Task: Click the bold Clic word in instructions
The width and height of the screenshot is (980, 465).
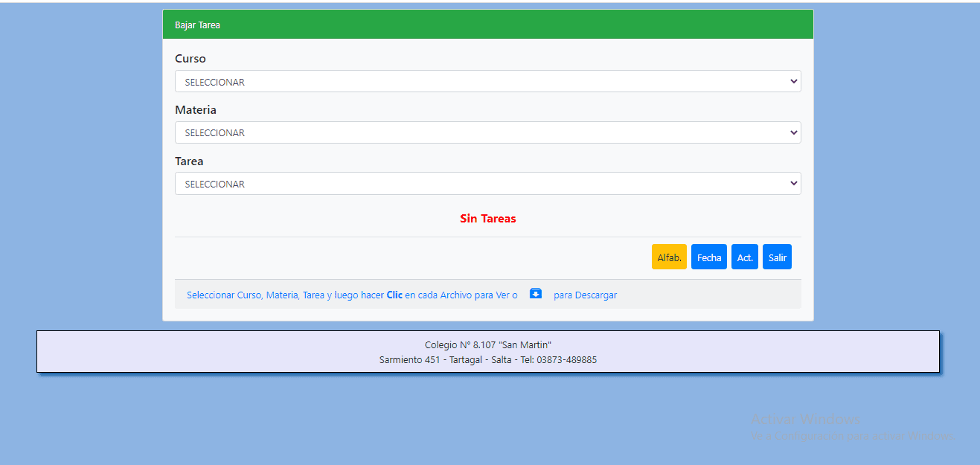Action: click(394, 295)
